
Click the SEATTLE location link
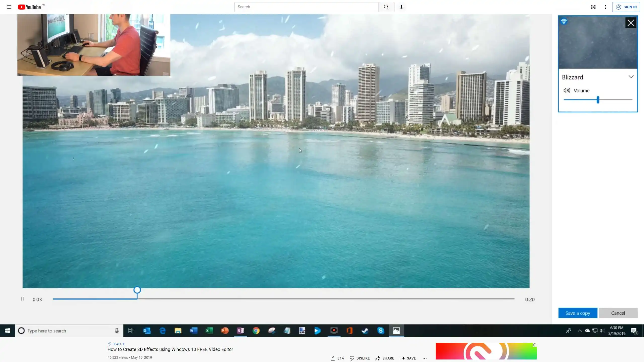click(118, 344)
